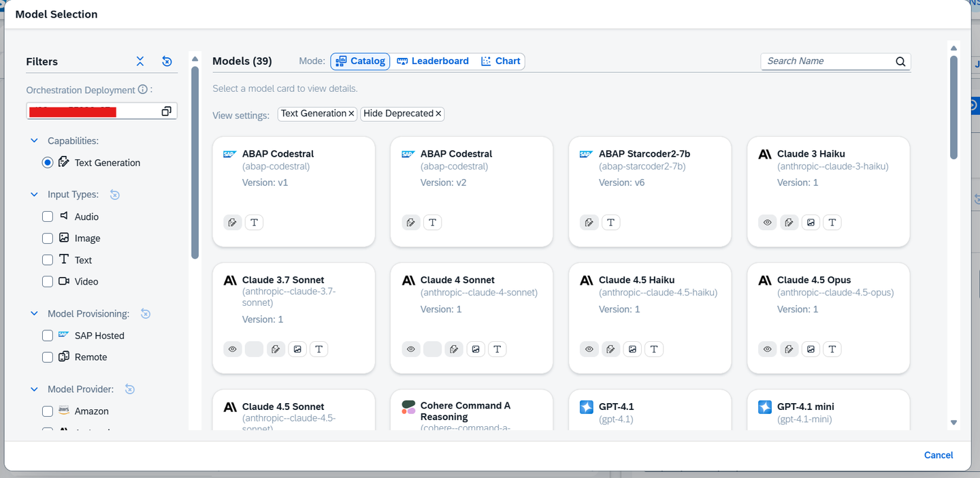980x478 pixels.
Task: Switch to Leaderboard mode
Action: [433, 61]
